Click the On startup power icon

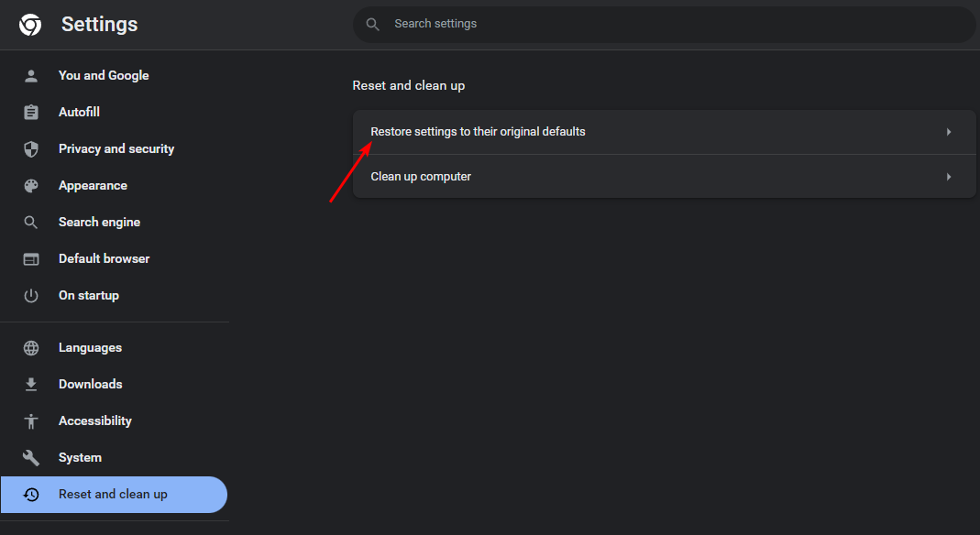pos(31,296)
